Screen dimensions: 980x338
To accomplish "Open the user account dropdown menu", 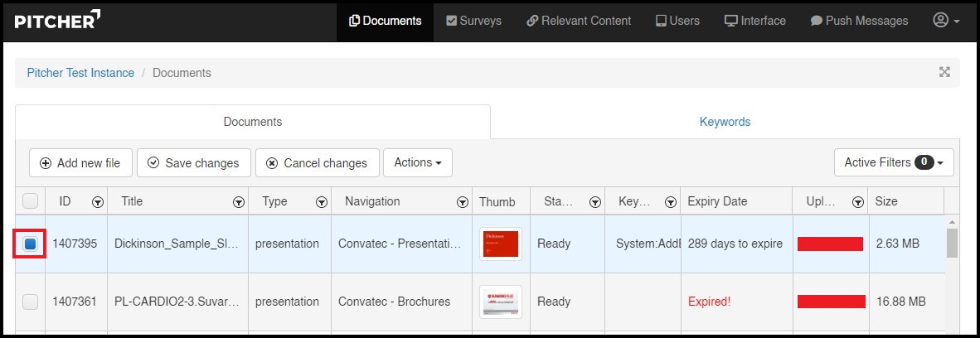I will pyautogui.click(x=946, y=21).
